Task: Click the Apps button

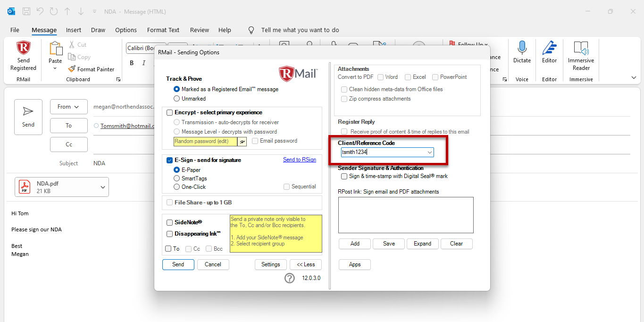Action: pos(355,264)
